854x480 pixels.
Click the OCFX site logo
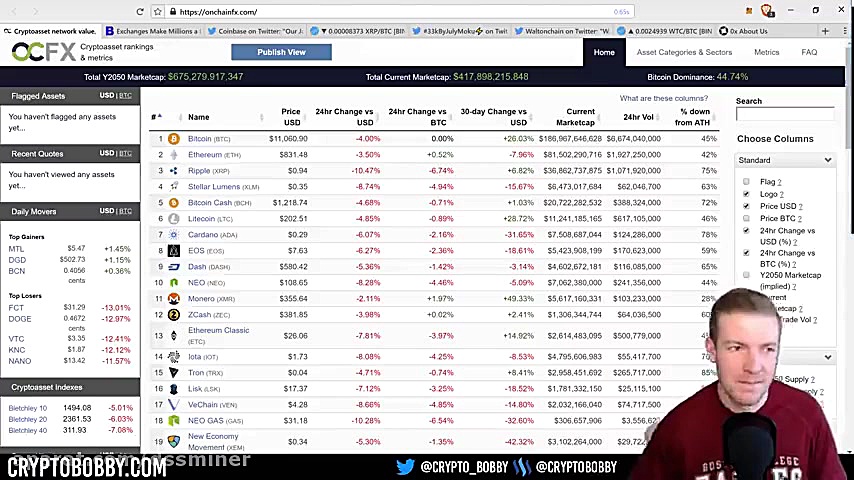click(x=44, y=52)
